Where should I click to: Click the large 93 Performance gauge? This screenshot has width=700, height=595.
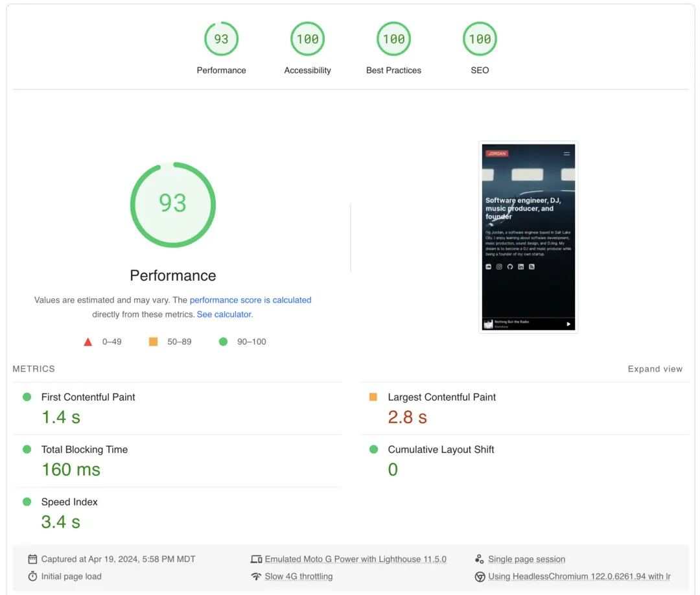point(173,204)
